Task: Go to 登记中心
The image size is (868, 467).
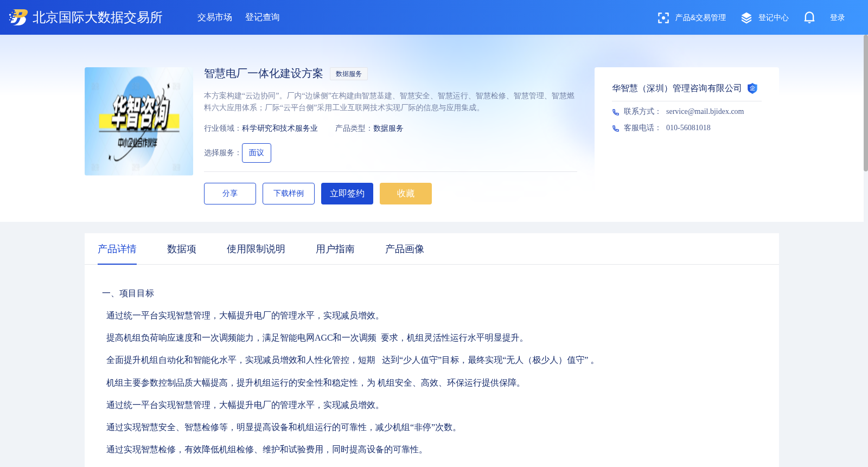Action: pyautogui.click(x=773, y=18)
